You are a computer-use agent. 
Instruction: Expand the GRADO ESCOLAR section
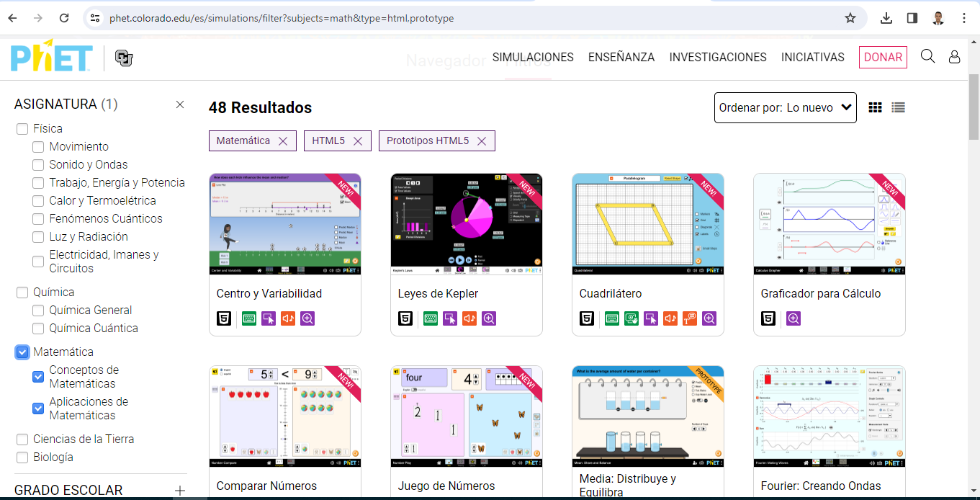click(x=180, y=491)
